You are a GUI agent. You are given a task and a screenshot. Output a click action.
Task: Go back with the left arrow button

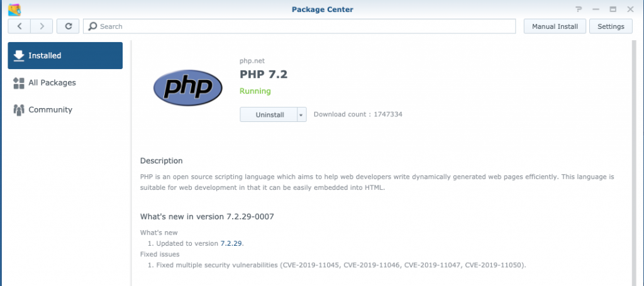point(19,26)
